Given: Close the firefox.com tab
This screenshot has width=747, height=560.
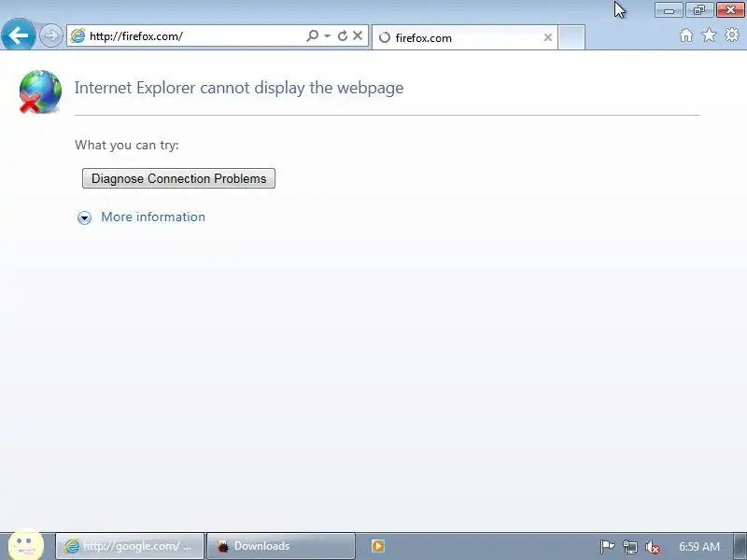Looking at the screenshot, I should [548, 37].
